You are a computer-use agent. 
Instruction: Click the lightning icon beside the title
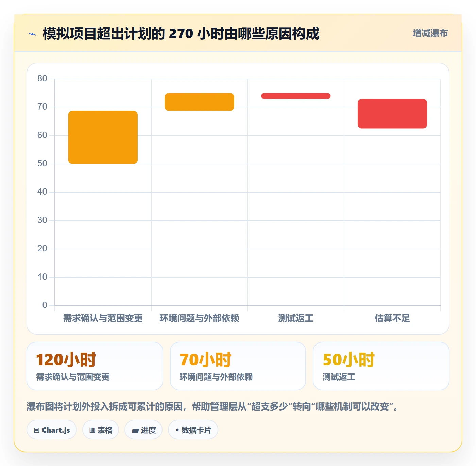coord(32,34)
